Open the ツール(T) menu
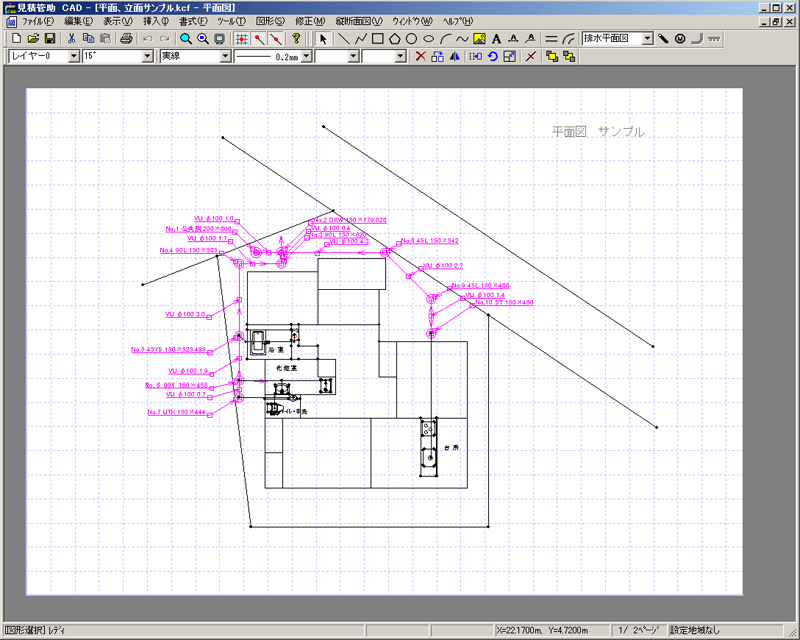Image resolution: width=800 pixels, height=640 pixels. point(231,21)
